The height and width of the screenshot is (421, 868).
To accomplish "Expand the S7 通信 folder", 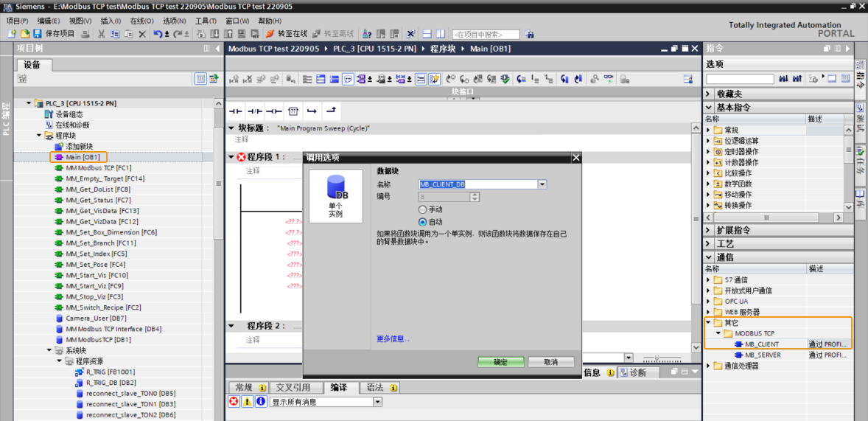I will click(x=709, y=279).
